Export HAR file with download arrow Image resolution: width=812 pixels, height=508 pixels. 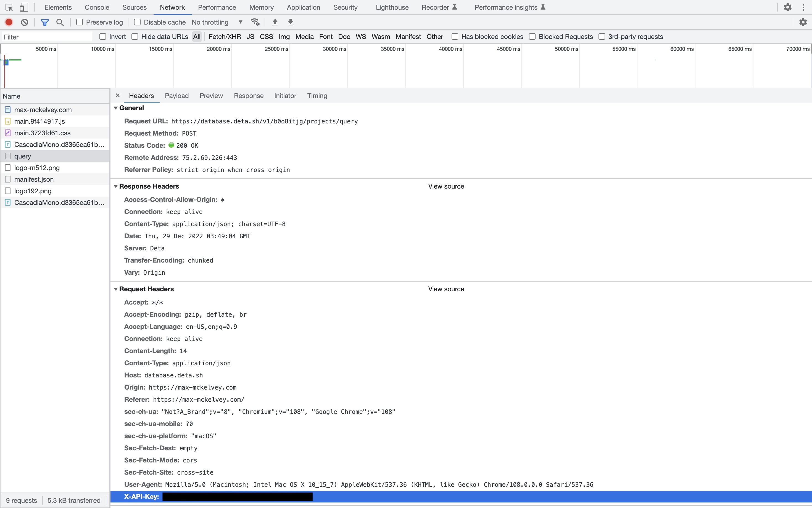click(x=291, y=22)
